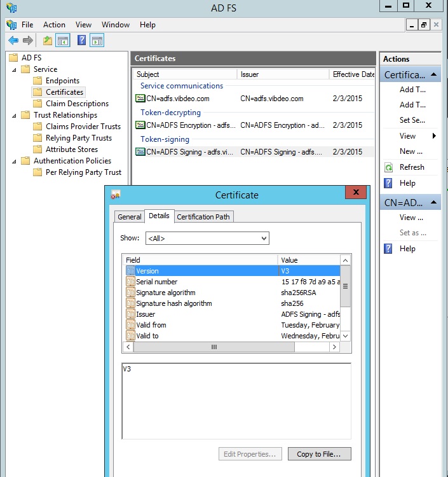Open the Action menu

[x=54, y=25]
